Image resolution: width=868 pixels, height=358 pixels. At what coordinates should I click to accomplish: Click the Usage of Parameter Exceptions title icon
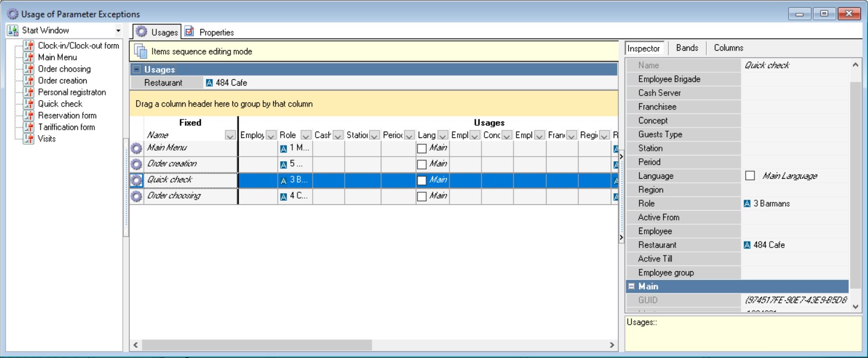pos(13,14)
